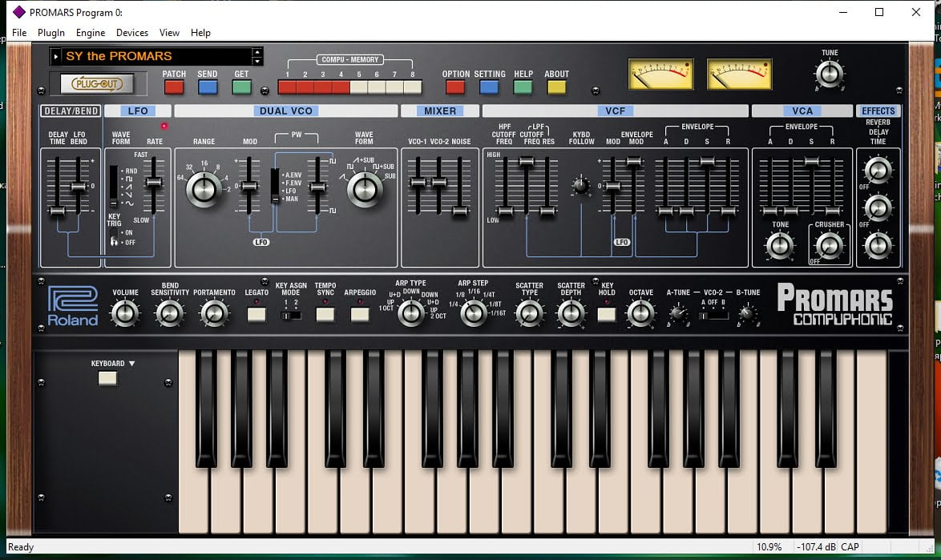Click the VCO-1 mixer slider
The width and height of the screenshot is (941, 560).
418,183
